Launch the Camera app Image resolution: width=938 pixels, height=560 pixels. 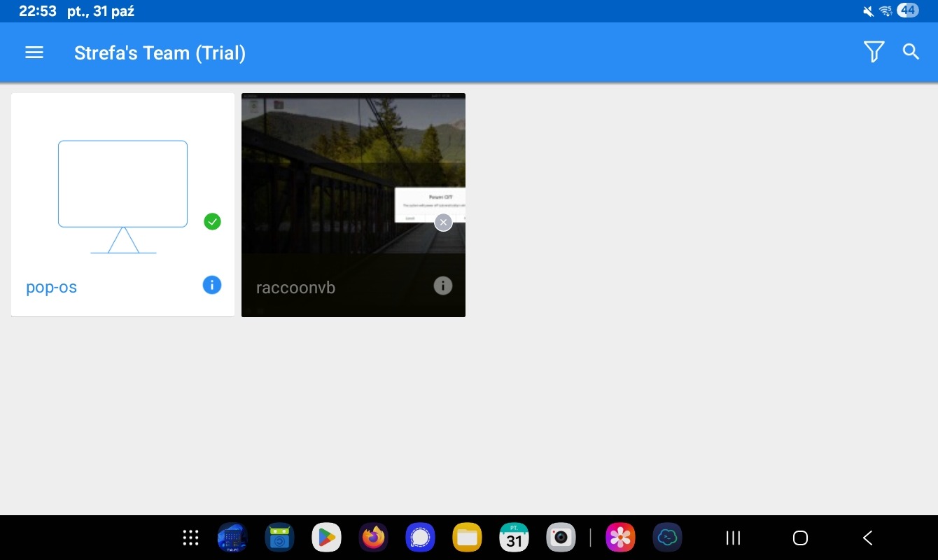561,538
